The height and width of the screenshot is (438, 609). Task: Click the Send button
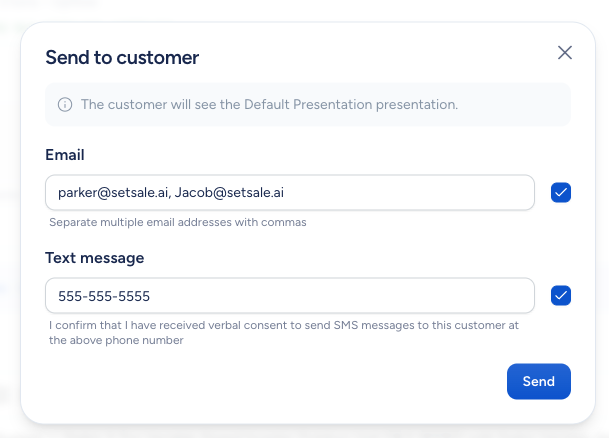(x=539, y=381)
